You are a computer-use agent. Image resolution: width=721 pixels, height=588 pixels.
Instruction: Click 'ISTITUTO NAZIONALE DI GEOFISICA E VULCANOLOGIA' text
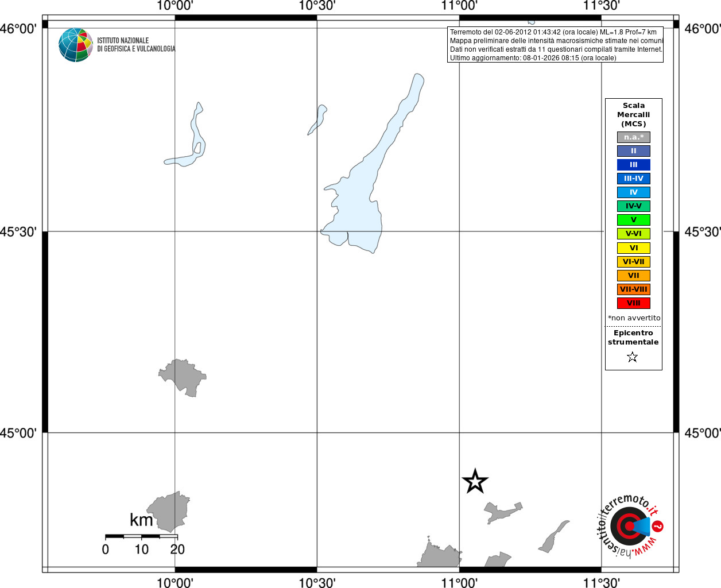coord(136,45)
